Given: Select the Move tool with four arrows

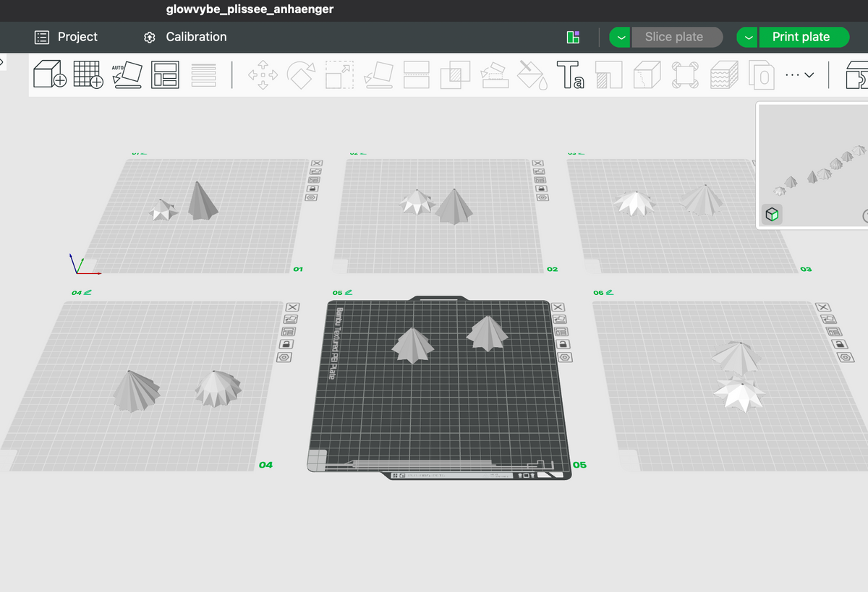Looking at the screenshot, I should coord(263,74).
